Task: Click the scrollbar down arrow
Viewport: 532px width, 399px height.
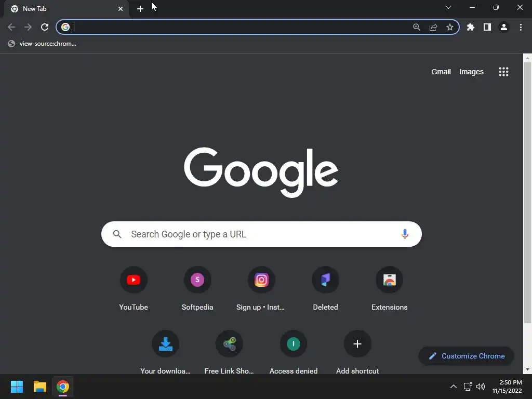Action: coord(527,369)
